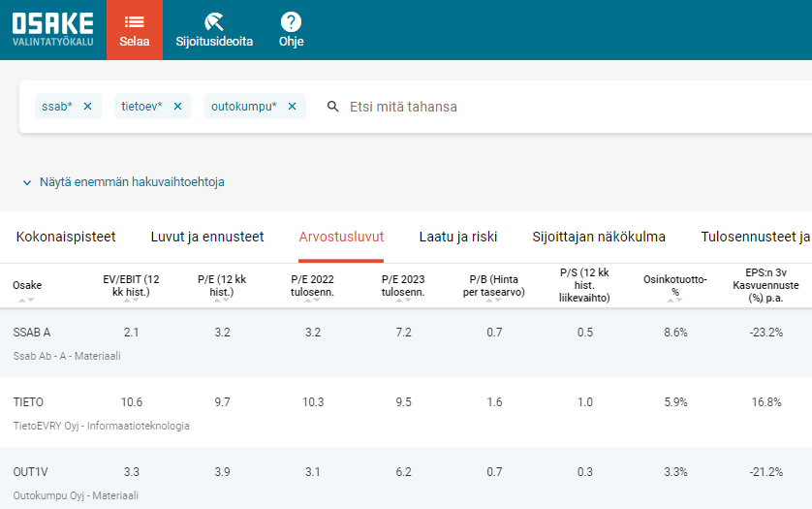
Task: Click 'Outokumpu Oyj - Materiaali' subtitle
Action: [x=76, y=495]
